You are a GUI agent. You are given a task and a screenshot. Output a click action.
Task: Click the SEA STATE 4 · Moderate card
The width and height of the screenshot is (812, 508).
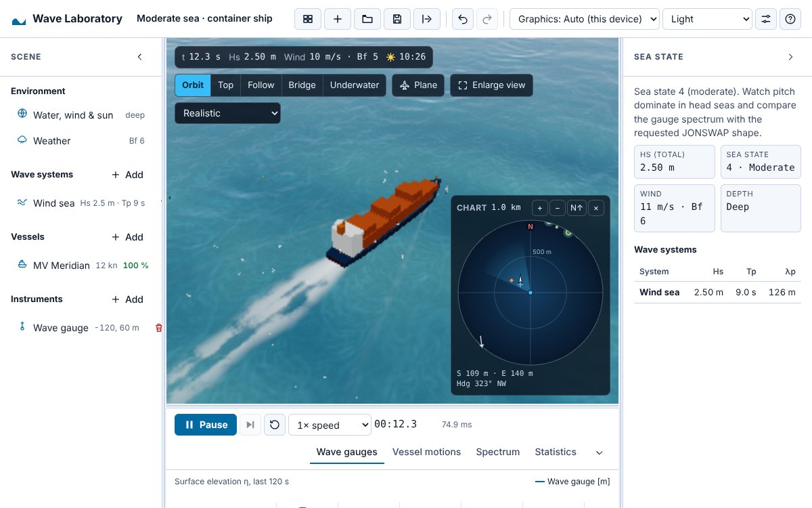tap(761, 161)
